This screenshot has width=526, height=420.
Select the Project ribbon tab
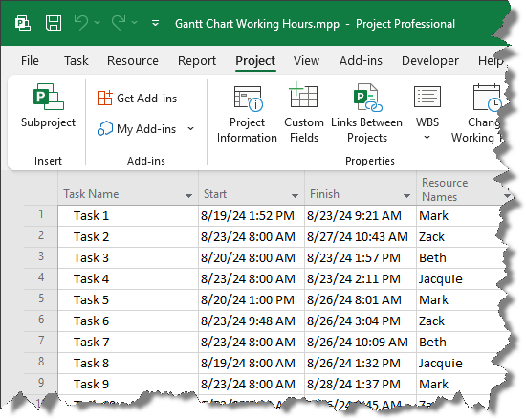(x=255, y=60)
